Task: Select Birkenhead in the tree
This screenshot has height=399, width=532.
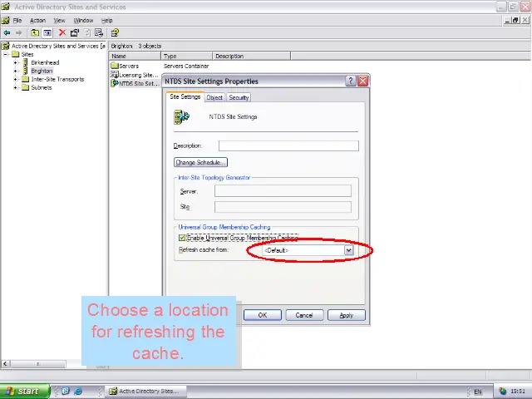Action: [45, 62]
